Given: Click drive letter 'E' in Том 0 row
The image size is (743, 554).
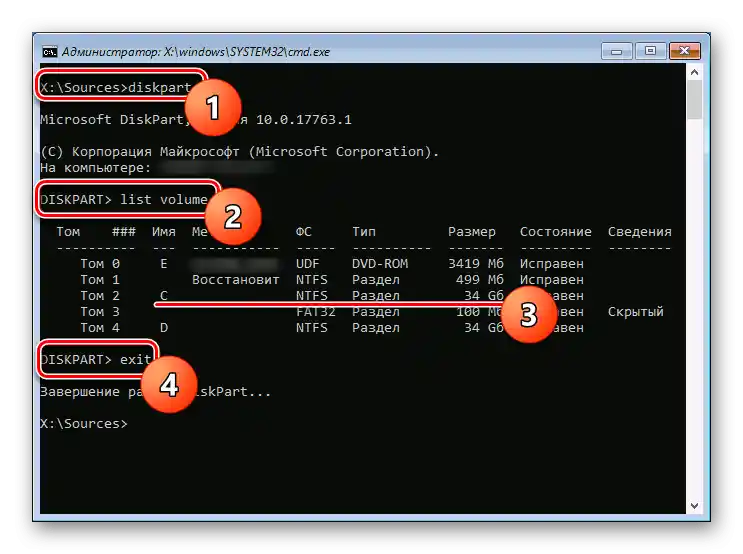Looking at the screenshot, I should tap(163, 263).
